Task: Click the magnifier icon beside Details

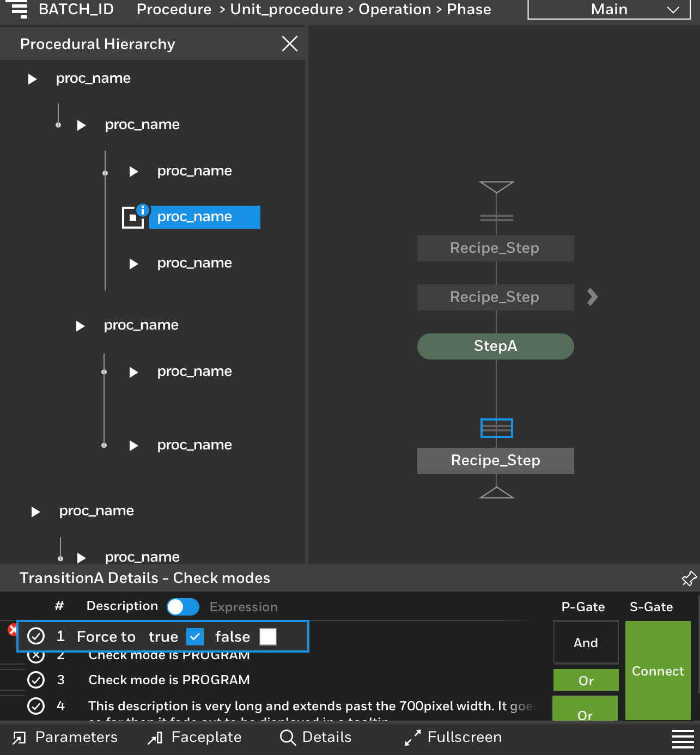Action: tap(287, 738)
